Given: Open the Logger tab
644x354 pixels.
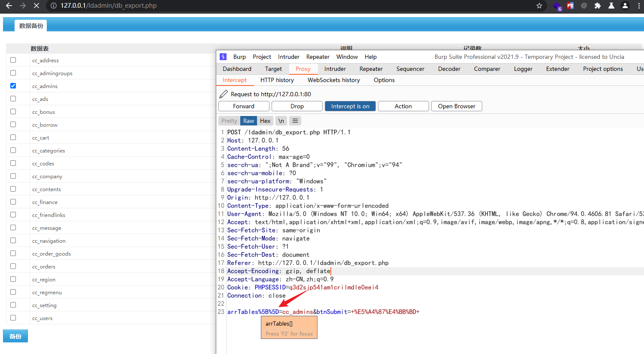Looking at the screenshot, I should point(523,69).
